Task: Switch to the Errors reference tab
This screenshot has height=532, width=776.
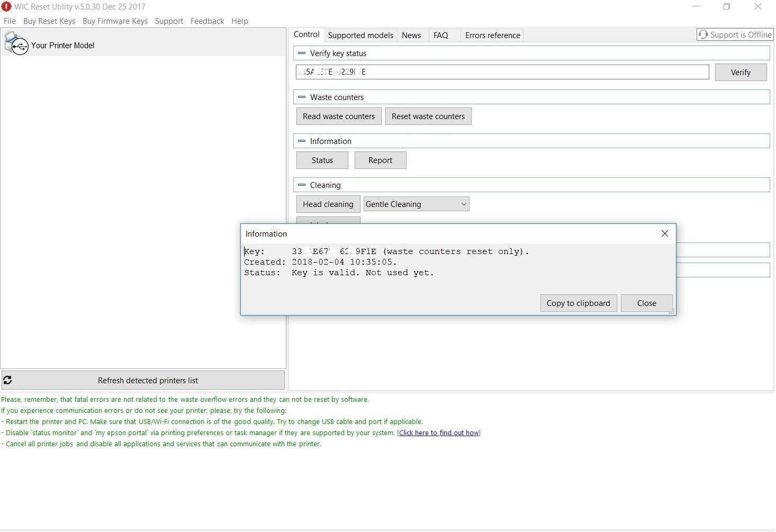Action: [x=492, y=35]
